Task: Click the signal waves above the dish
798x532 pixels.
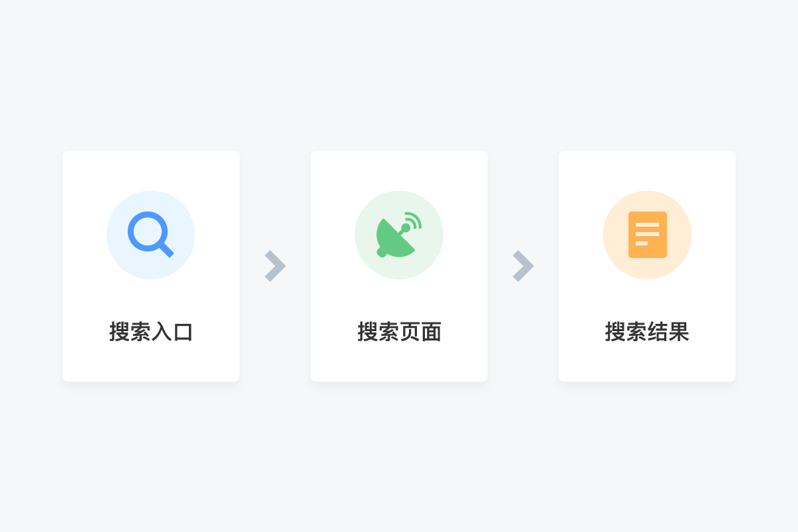Action: pos(414,220)
